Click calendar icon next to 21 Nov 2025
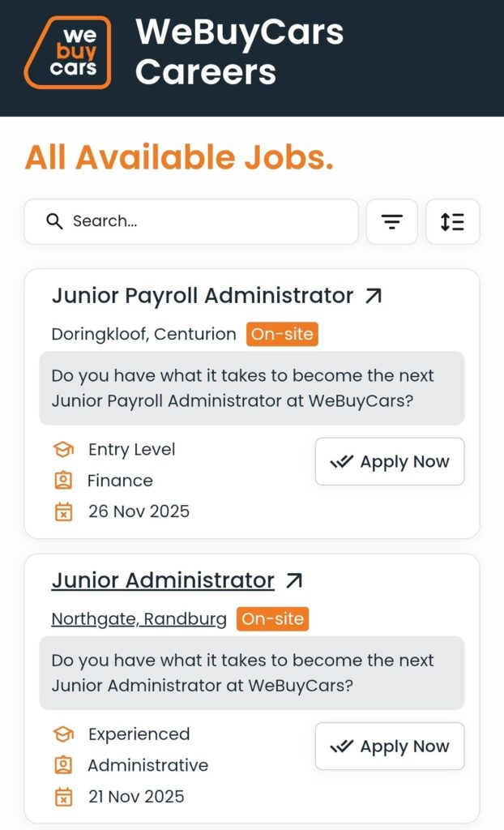 (x=62, y=797)
